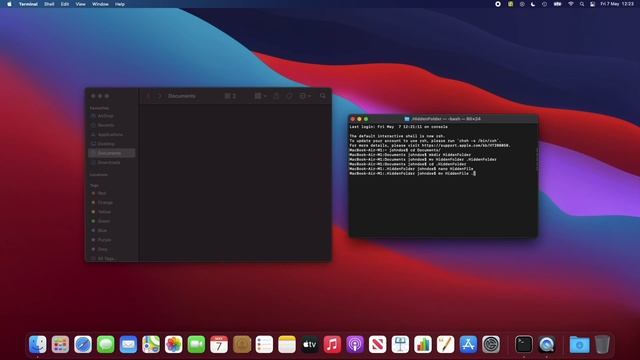Click the screen recording stop icon in the menu bar
Screen dimensions: 640x360
tap(498, 4)
